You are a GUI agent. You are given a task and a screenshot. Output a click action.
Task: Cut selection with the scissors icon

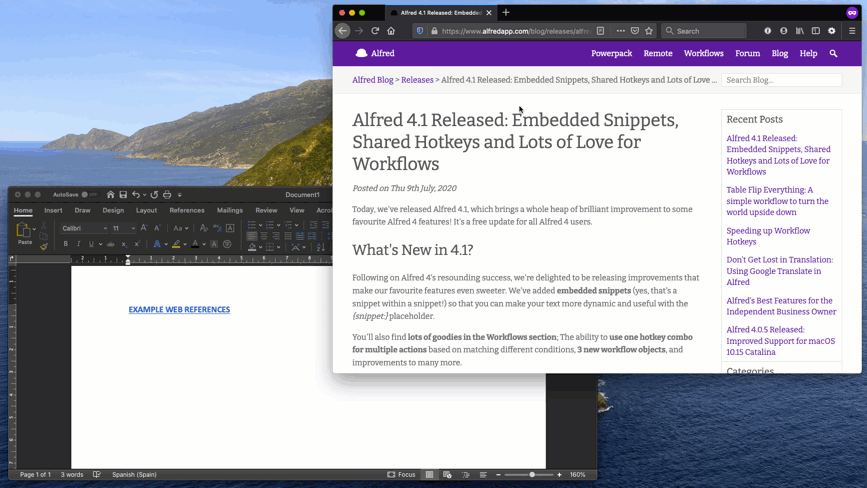(x=44, y=226)
